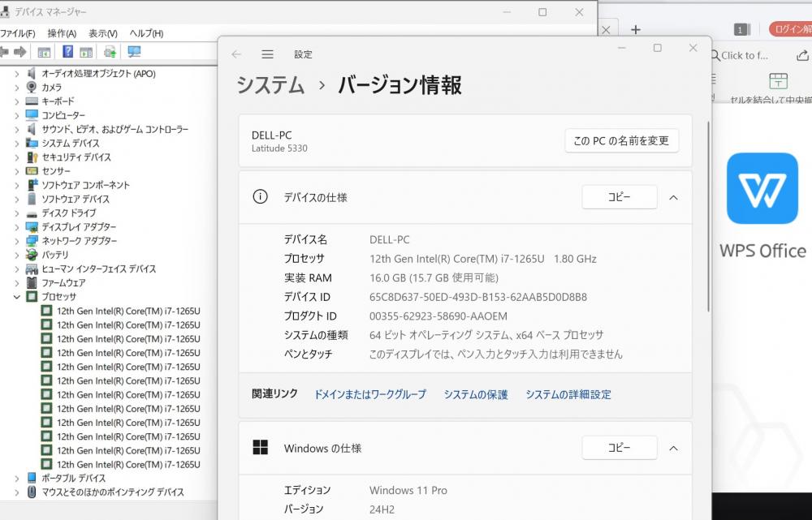The image size is (812, 520).
Task: Expand the Sound, video and game controllers node
Action: (16, 129)
